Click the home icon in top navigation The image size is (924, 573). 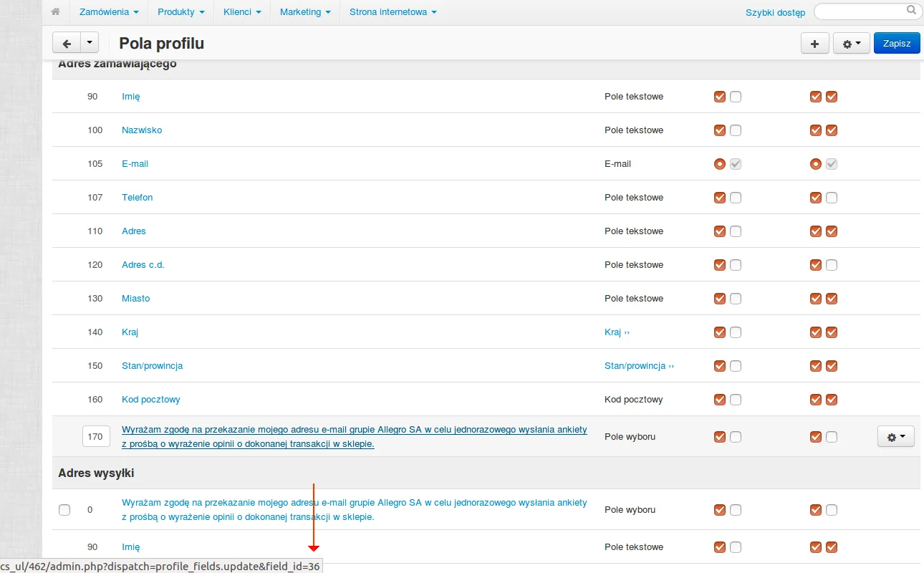pyautogui.click(x=55, y=12)
